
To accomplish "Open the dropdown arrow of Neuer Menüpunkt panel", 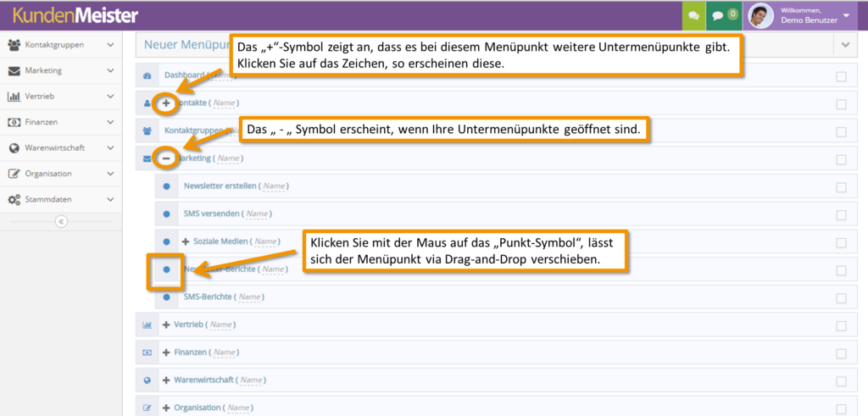I will tap(845, 45).
